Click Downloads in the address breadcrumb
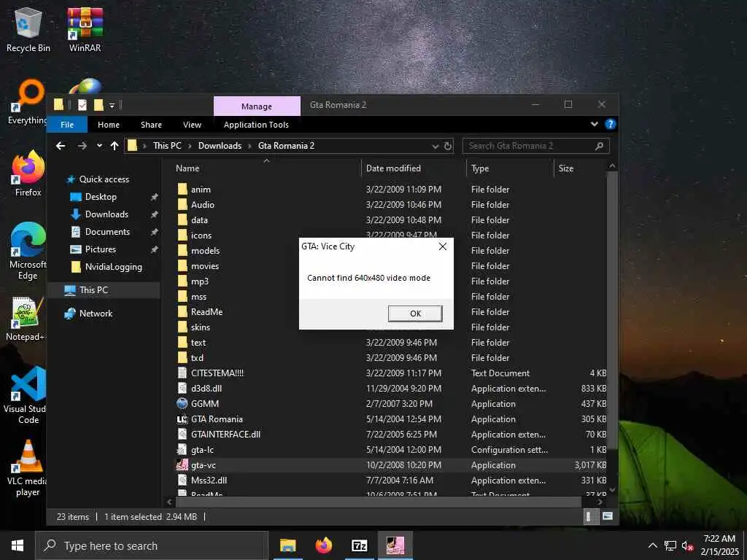The image size is (747, 560). pyautogui.click(x=220, y=146)
